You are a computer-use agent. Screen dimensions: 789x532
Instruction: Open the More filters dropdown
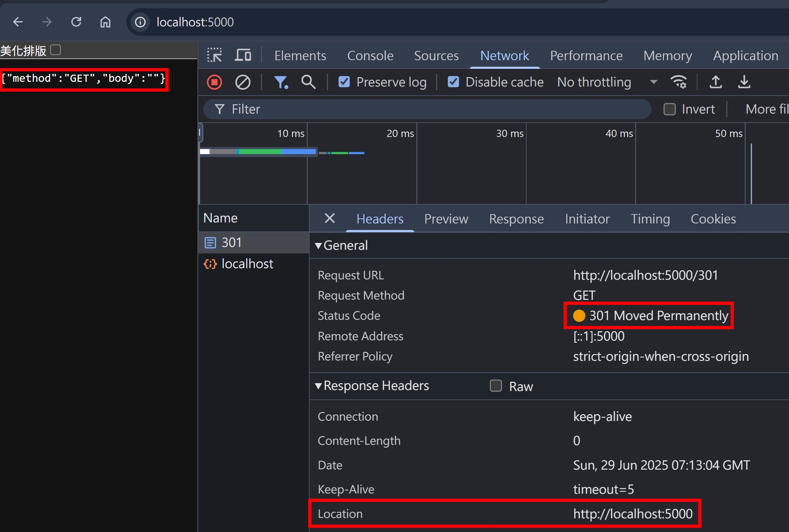(x=767, y=109)
